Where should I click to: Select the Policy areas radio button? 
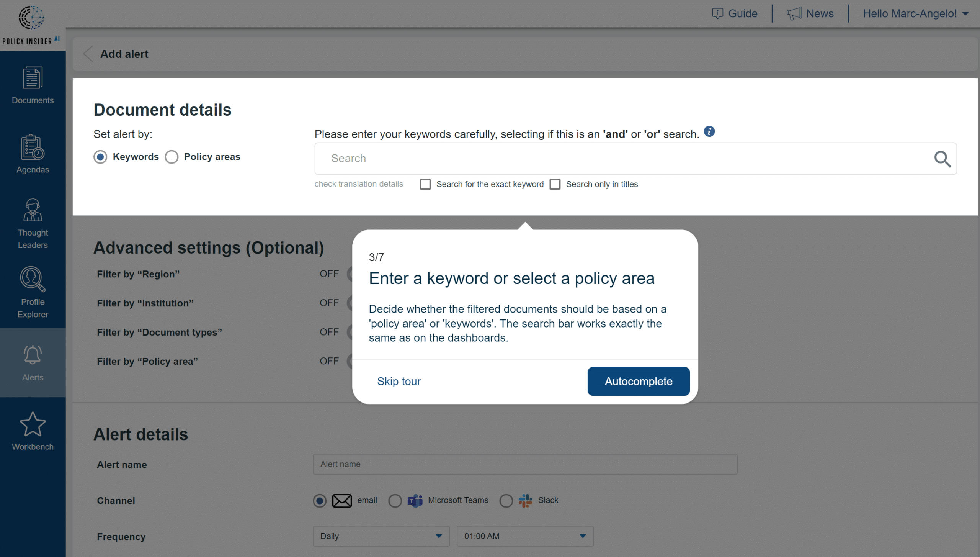point(171,157)
